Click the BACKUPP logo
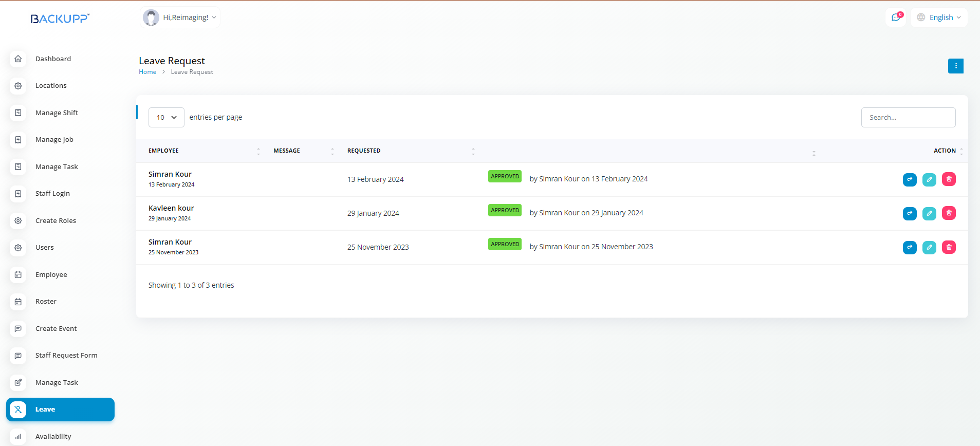The width and height of the screenshot is (980, 446). tap(60, 18)
